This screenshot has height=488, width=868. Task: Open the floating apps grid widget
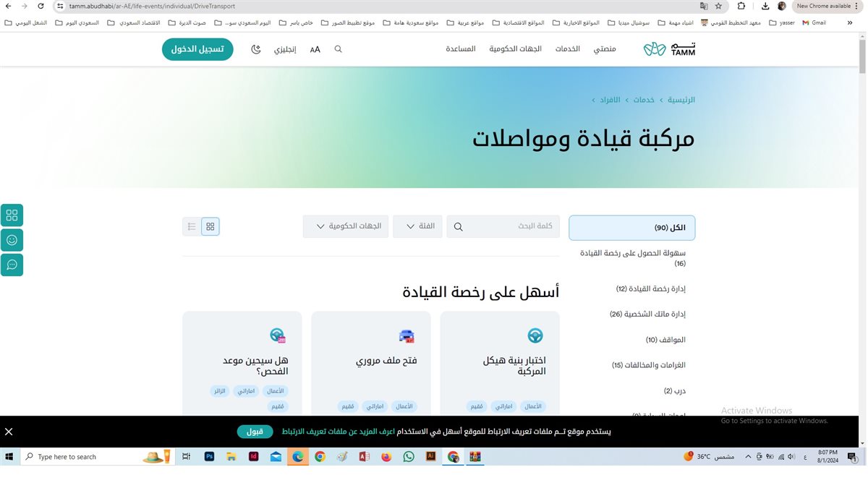coord(12,215)
